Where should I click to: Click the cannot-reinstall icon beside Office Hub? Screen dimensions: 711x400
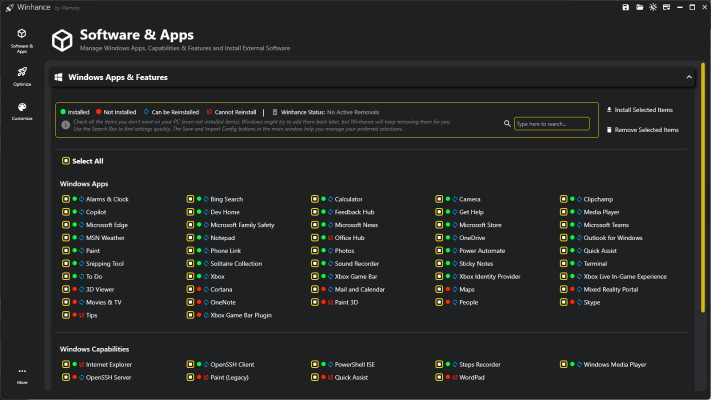point(331,238)
